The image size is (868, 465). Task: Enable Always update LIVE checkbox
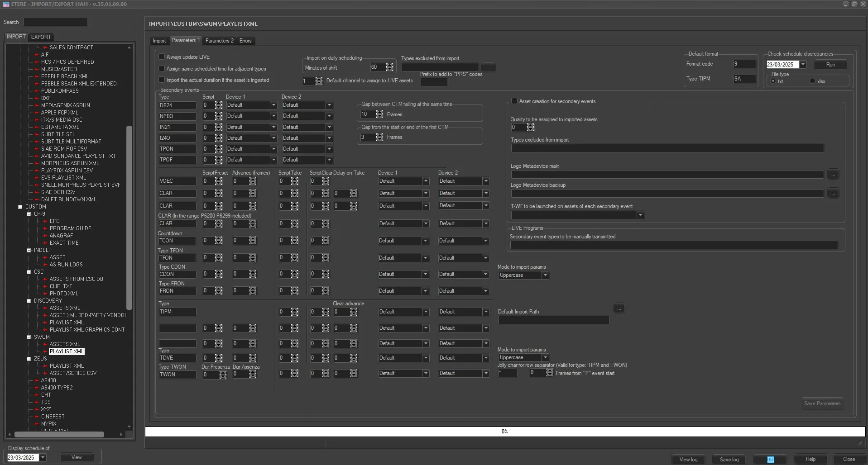click(x=162, y=57)
